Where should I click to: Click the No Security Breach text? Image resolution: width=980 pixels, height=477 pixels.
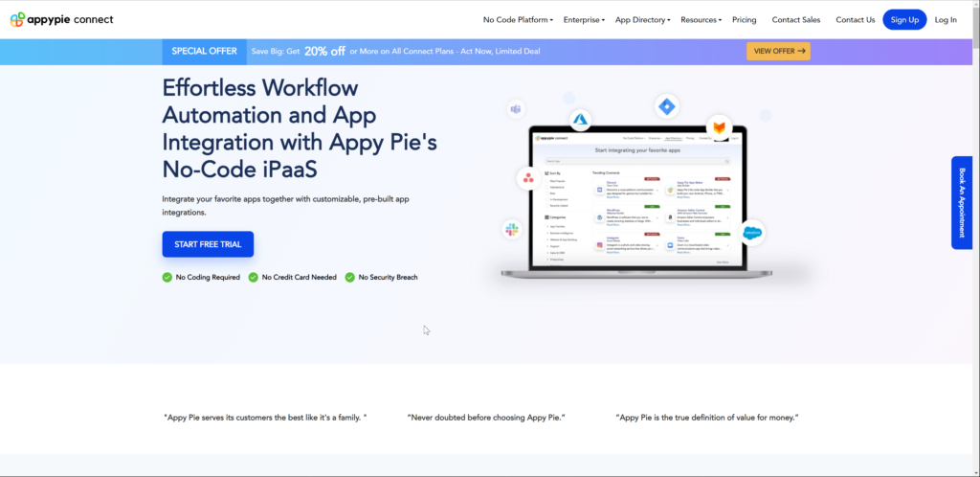click(388, 277)
